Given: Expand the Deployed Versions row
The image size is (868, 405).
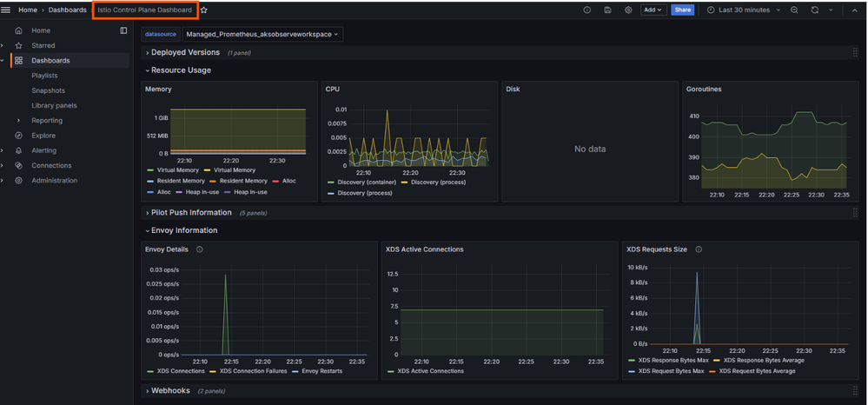Looking at the screenshot, I should click(185, 53).
